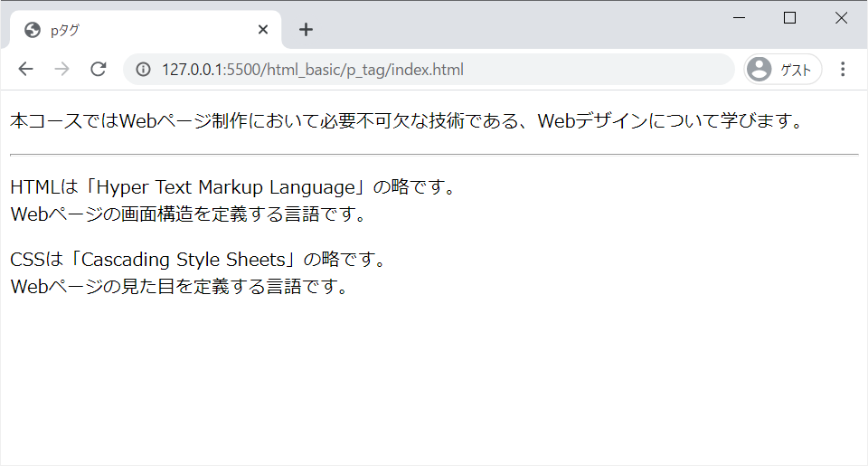Close the browser window
Screen dimensions: 868x466
click(841, 18)
